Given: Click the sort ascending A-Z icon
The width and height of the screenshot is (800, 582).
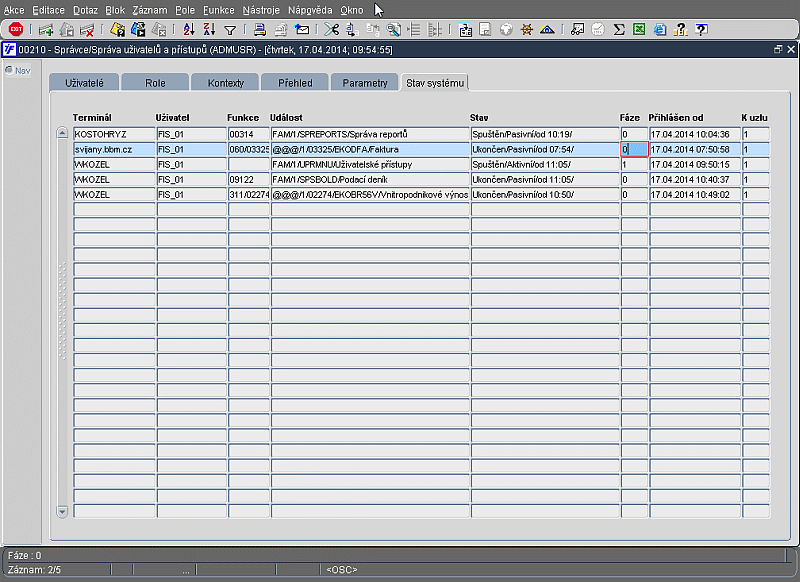Looking at the screenshot, I should (x=189, y=30).
